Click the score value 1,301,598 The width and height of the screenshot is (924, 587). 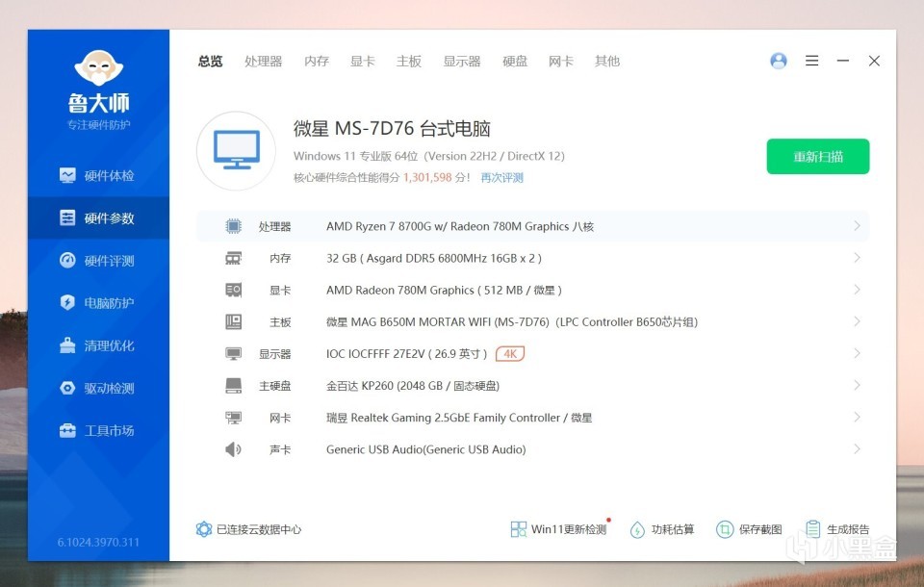(427, 178)
